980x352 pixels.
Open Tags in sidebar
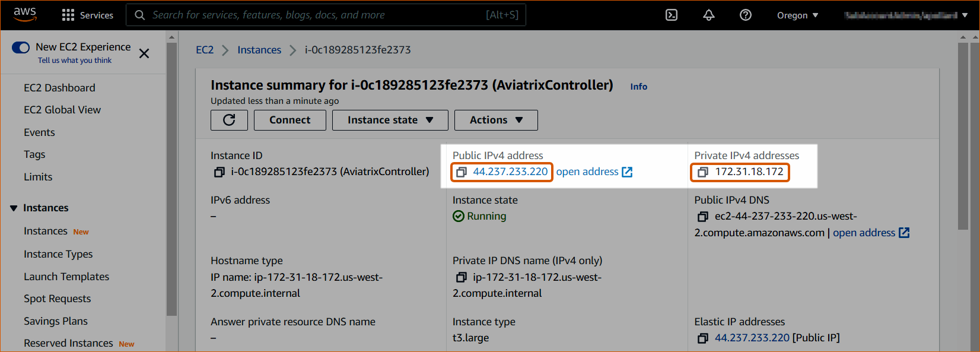[x=34, y=154]
